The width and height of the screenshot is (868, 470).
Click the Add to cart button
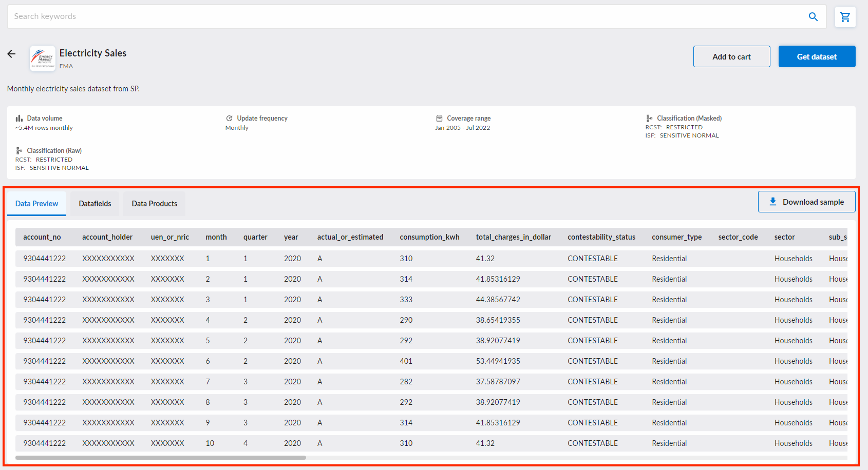point(731,56)
